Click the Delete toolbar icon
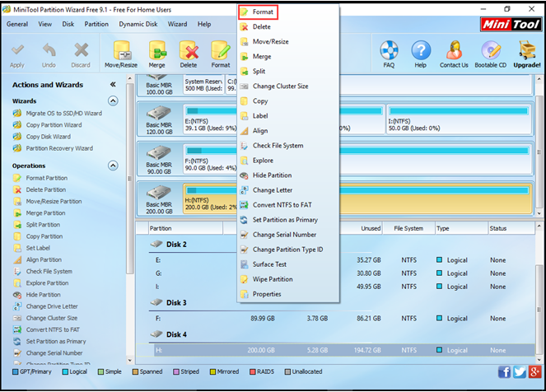Viewport: 546px width, 392px height. [x=189, y=54]
